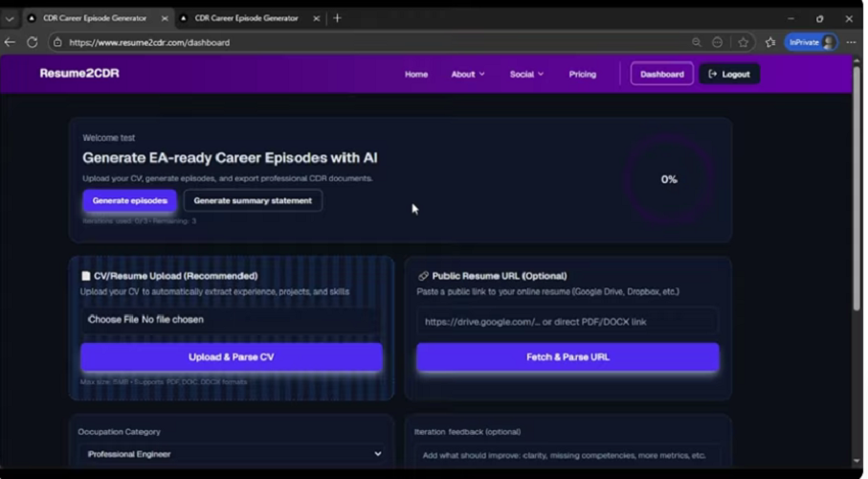The width and height of the screenshot is (868, 479).
Task: Click the 'Occupation Category' label
Action: (119, 432)
